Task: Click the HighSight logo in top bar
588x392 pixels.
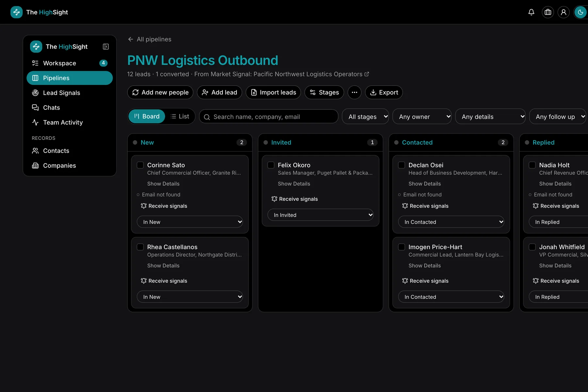Action: pos(39,12)
